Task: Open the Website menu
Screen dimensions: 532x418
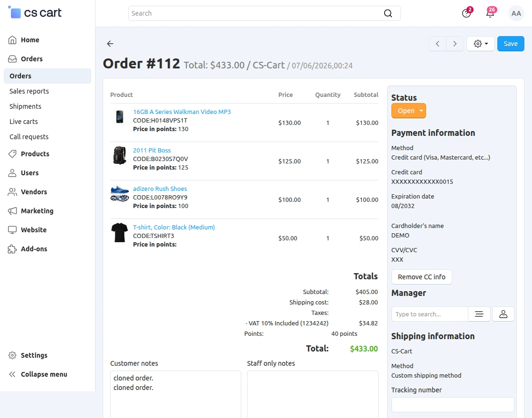Action: tap(34, 230)
